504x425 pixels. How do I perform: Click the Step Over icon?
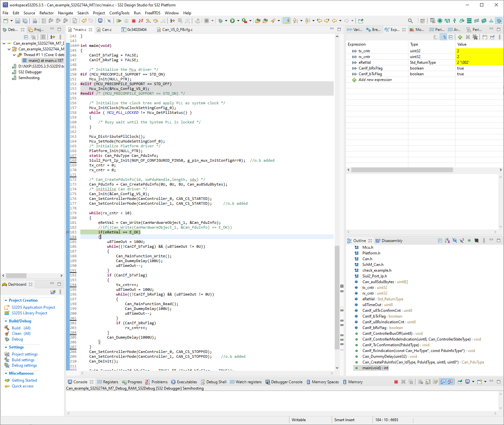tap(156, 21)
